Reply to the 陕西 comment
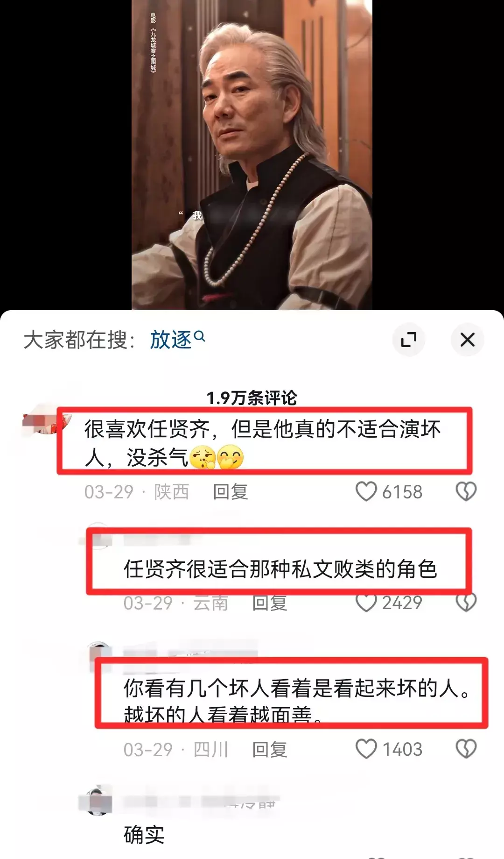Screen dimensions: 504x859 coord(231,492)
